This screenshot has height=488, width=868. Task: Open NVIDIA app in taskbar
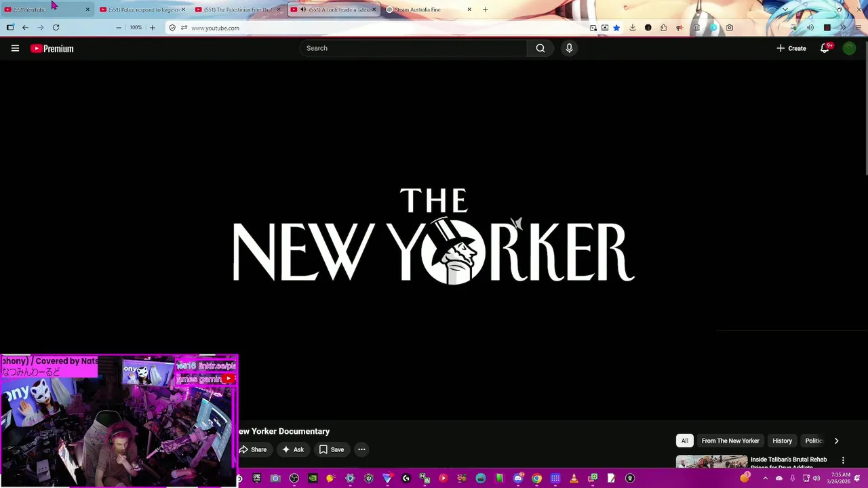pyautogui.click(x=313, y=479)
